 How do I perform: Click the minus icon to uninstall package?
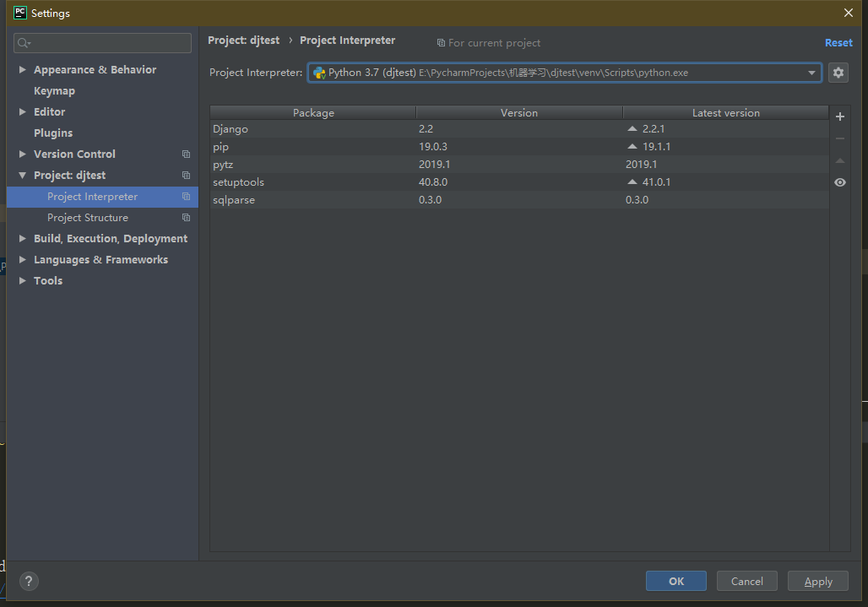840,138
